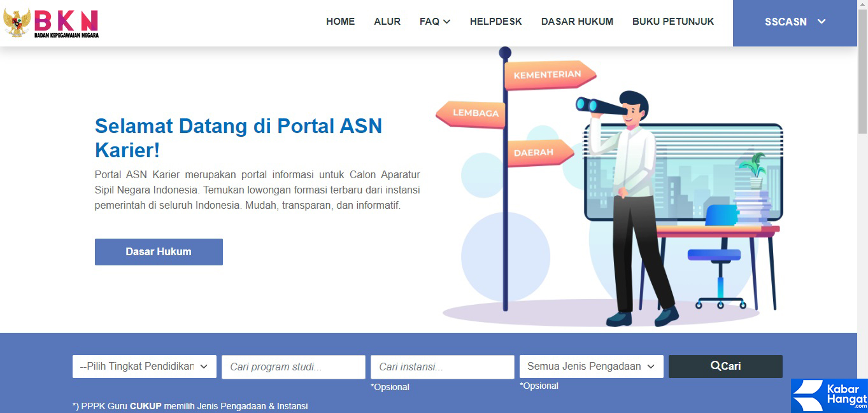Select BUKU PETUNJUK in the navbar
This screenshot has width=868, height=413.
point(672,21)
